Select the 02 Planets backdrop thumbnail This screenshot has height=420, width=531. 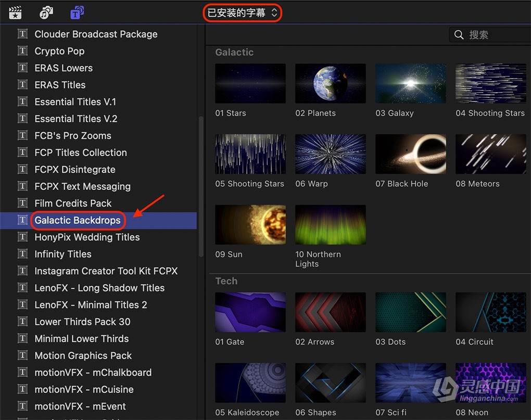pyautogui.click(x=331, y=83)
